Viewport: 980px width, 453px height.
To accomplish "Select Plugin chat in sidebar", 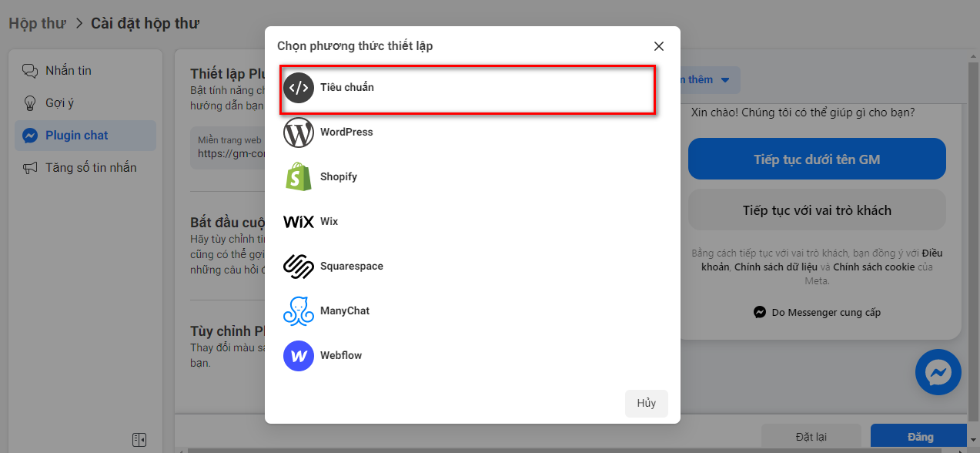I will tap(85, 136).
